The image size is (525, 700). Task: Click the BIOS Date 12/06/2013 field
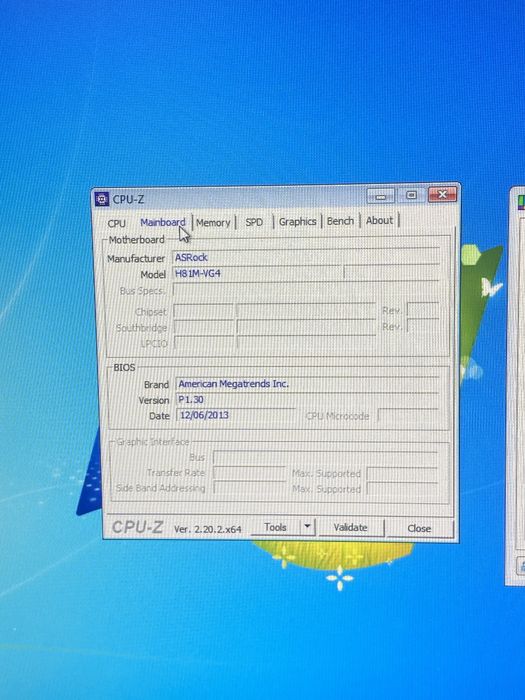(236, 415)
